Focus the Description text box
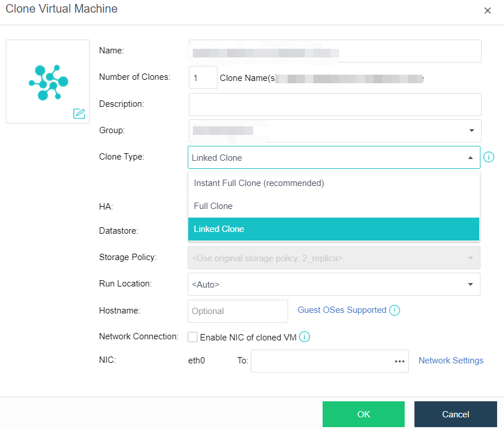This screenshot has height=430, width=504. click(x=335, y=104)
